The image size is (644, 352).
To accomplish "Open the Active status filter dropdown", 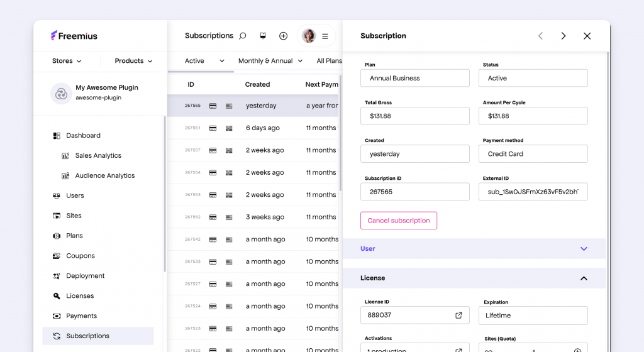I will [204, 61].
